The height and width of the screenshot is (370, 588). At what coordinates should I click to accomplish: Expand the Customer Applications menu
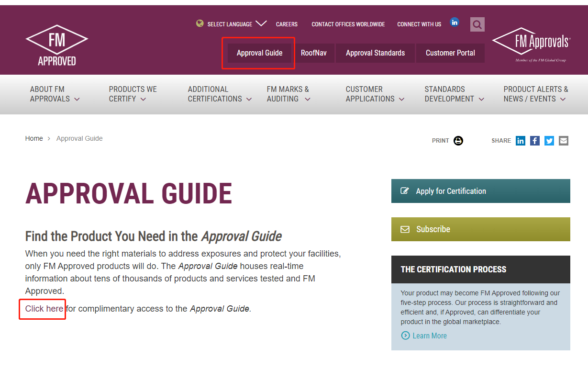(x=375, y=94)
